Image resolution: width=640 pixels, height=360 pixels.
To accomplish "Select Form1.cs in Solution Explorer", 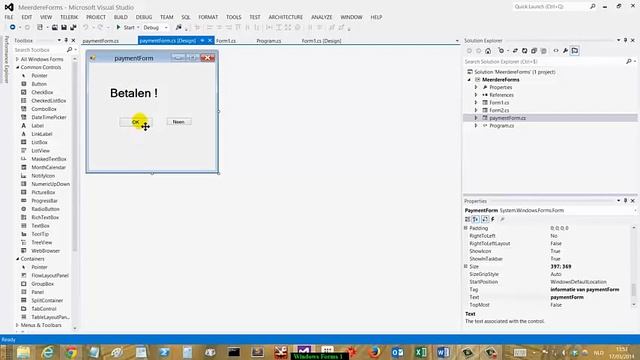I will tap(499, 102).
